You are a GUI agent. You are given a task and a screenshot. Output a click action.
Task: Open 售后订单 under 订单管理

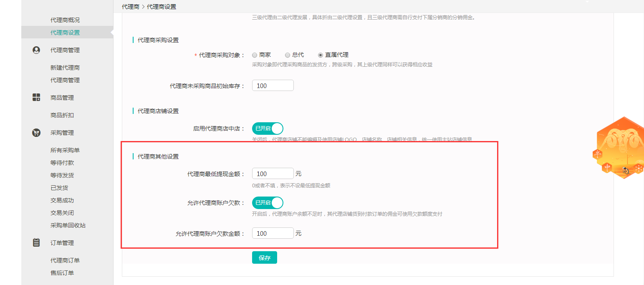[x=62, y=273]
